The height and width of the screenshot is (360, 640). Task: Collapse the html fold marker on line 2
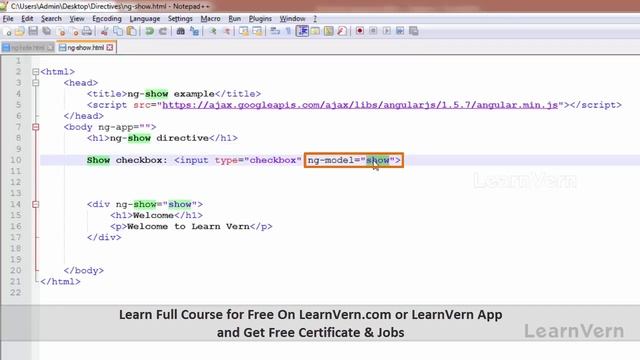36,72
